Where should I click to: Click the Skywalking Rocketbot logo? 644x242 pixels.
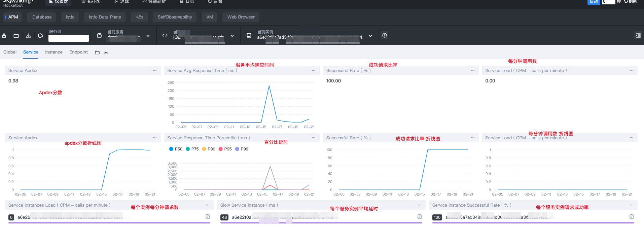pyautogui.click(x=18, y=3)
